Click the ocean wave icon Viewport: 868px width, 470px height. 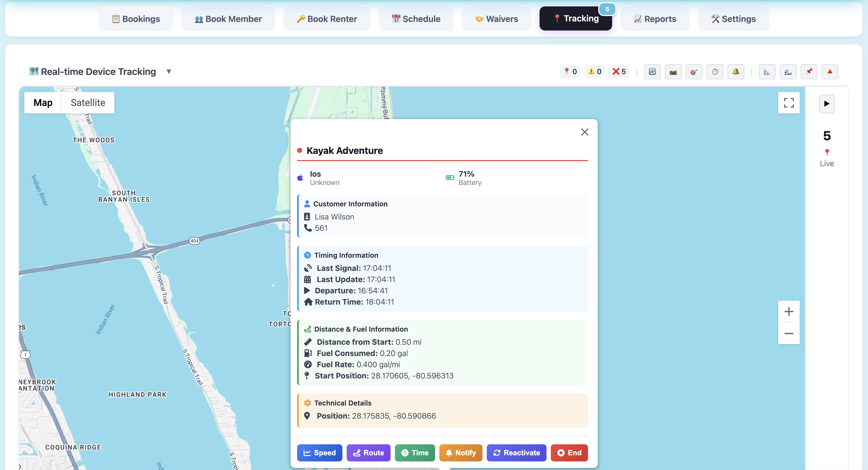[788, 71]
